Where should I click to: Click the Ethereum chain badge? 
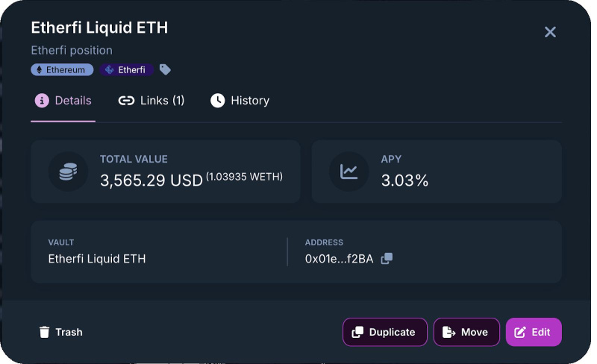[x=62, y=69]
